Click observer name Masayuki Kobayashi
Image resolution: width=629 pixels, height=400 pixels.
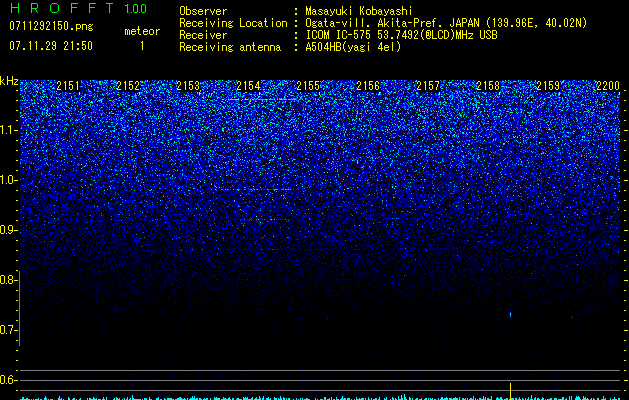click(x=358, y=11)
